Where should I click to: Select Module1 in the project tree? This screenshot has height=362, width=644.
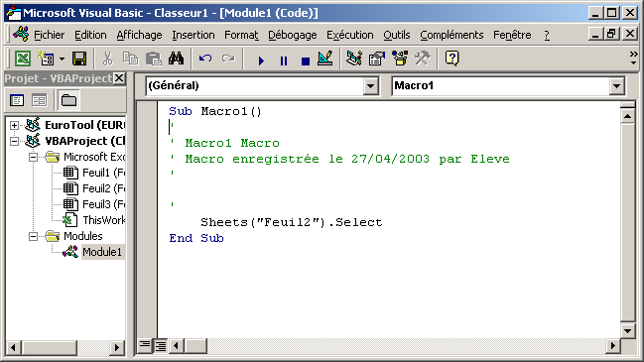tap(102, 252)
